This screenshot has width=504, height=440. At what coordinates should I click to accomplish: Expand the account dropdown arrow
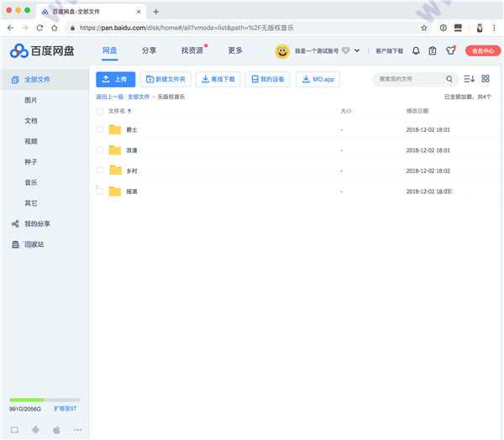coord(357,50)
